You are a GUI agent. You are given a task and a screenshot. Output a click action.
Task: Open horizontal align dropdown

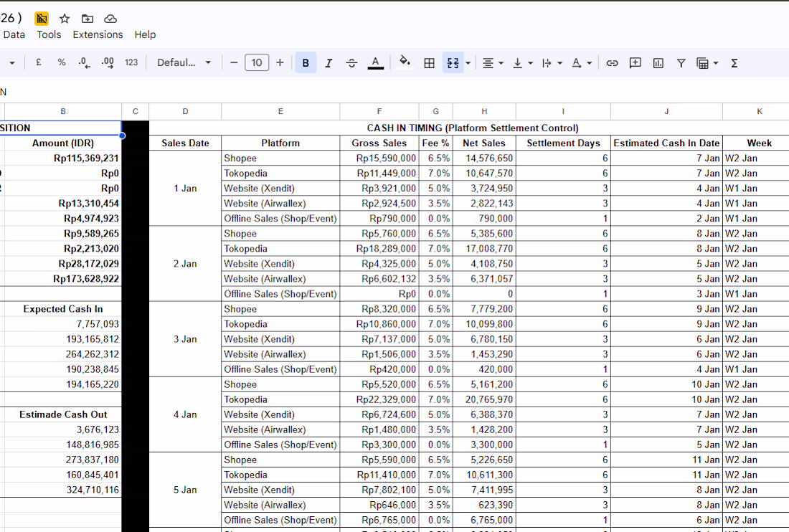[493, 63]
